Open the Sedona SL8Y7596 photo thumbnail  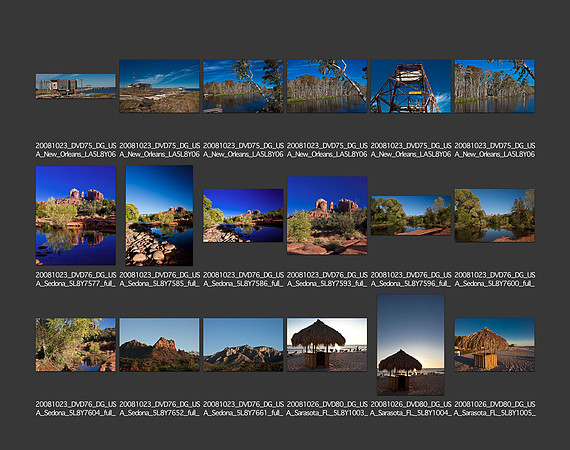coord(410,216)
